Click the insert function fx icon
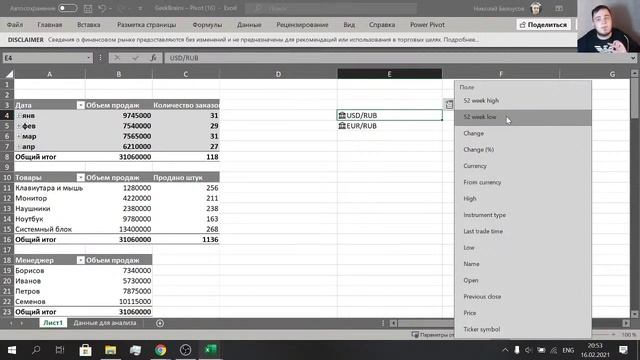This screenshot has width=640, height=360. point(153,58)
